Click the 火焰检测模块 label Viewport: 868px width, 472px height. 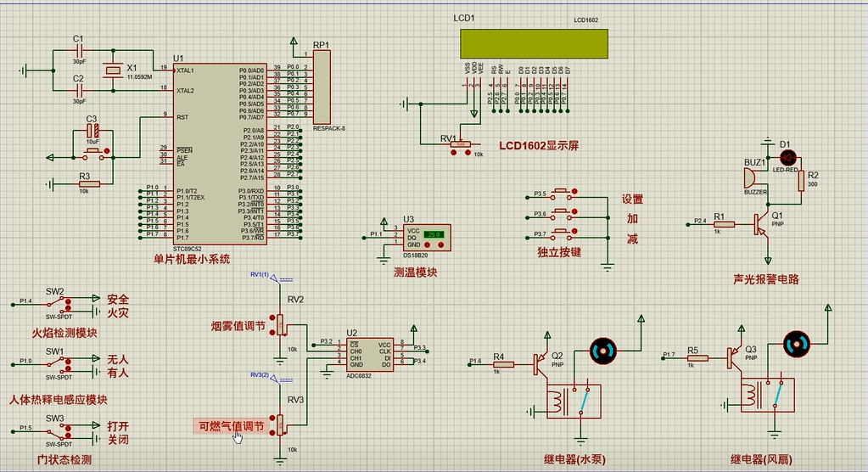(x=64, y=333)
